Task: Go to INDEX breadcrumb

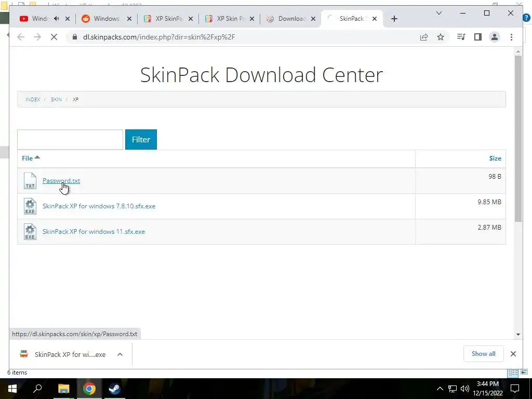Action: pyautogui.click(x=33, y=99)
